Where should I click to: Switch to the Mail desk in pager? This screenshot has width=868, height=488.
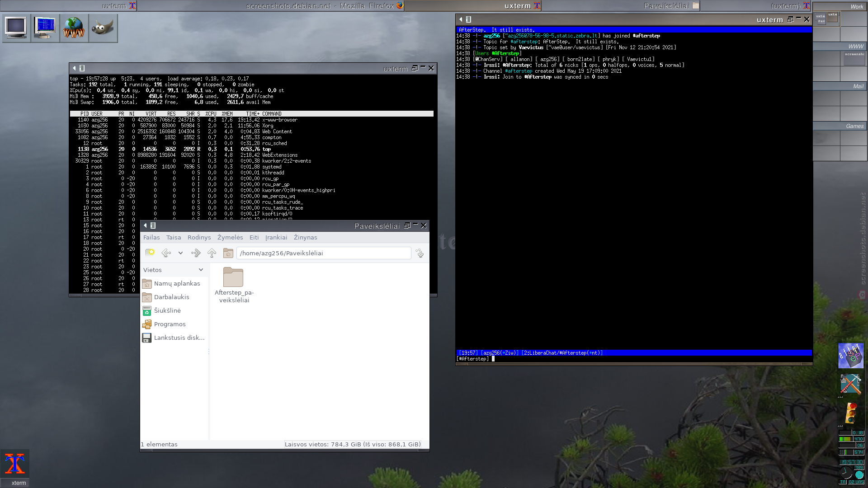tap(839, 86)
